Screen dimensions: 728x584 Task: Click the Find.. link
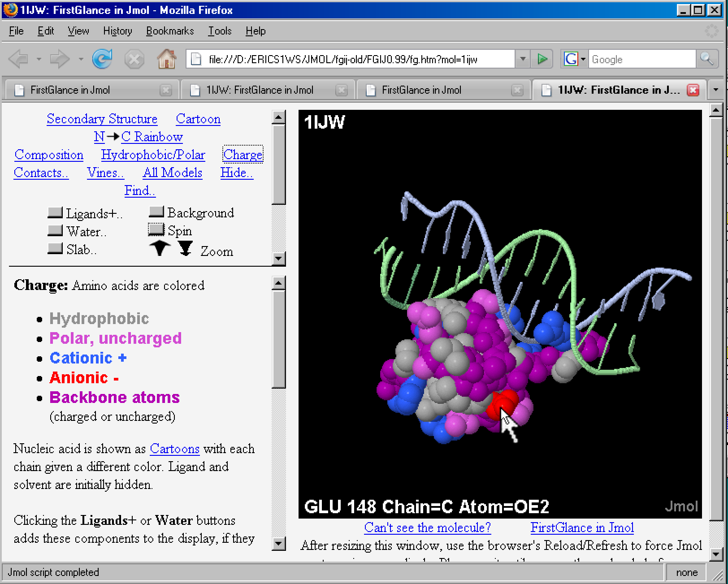pos(140,190)
